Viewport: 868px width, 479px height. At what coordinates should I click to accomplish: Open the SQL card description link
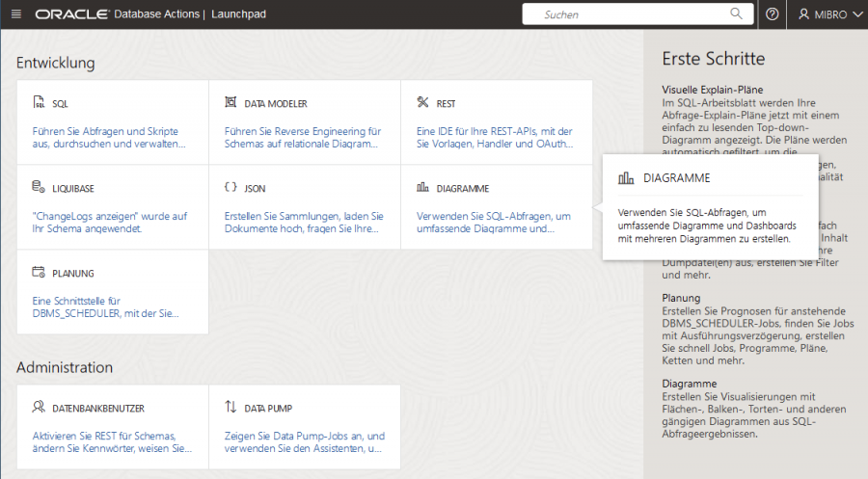pos(108,137)
